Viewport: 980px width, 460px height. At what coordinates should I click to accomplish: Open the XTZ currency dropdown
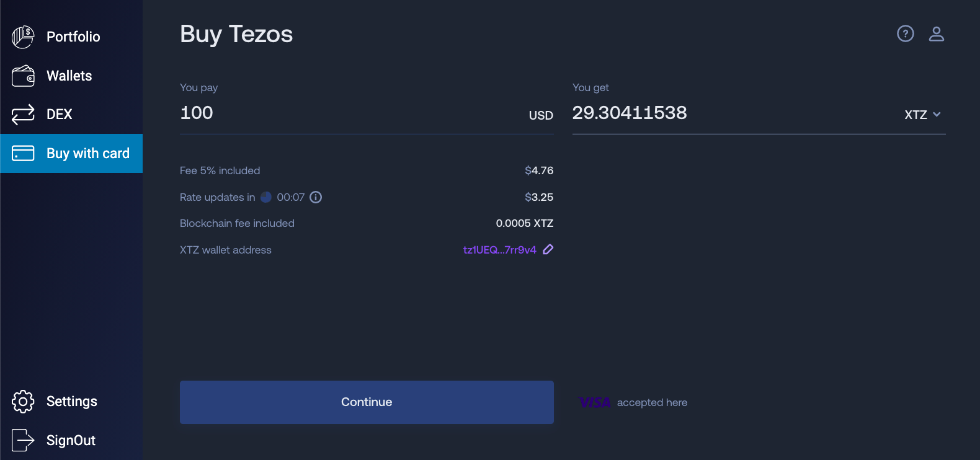922,114
